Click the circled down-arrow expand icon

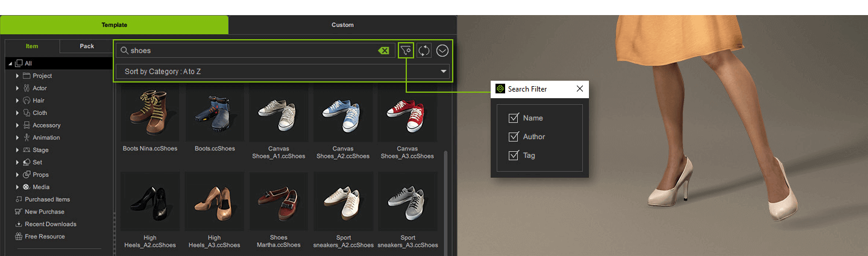coord(442,51)
